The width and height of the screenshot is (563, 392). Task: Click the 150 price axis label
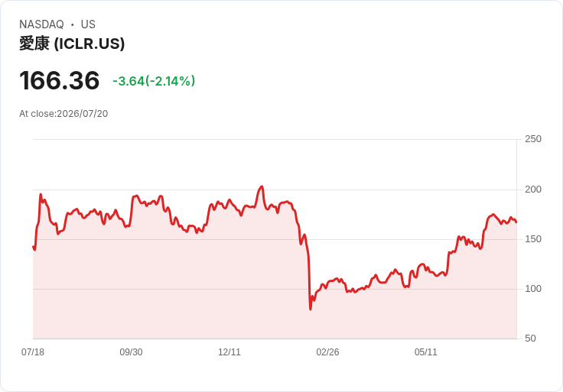(x=533, y=239)
